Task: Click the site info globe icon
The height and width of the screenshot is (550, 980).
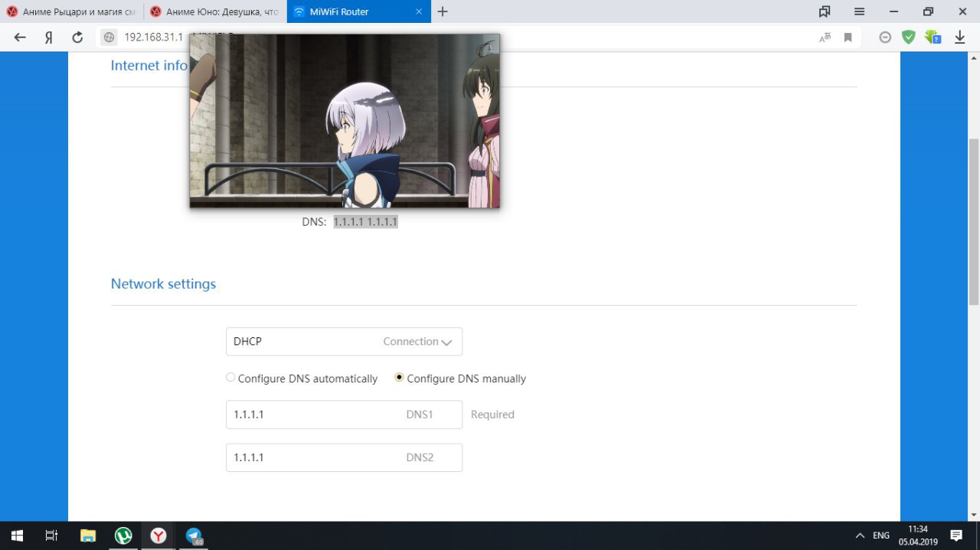Action: coord(109,37)
